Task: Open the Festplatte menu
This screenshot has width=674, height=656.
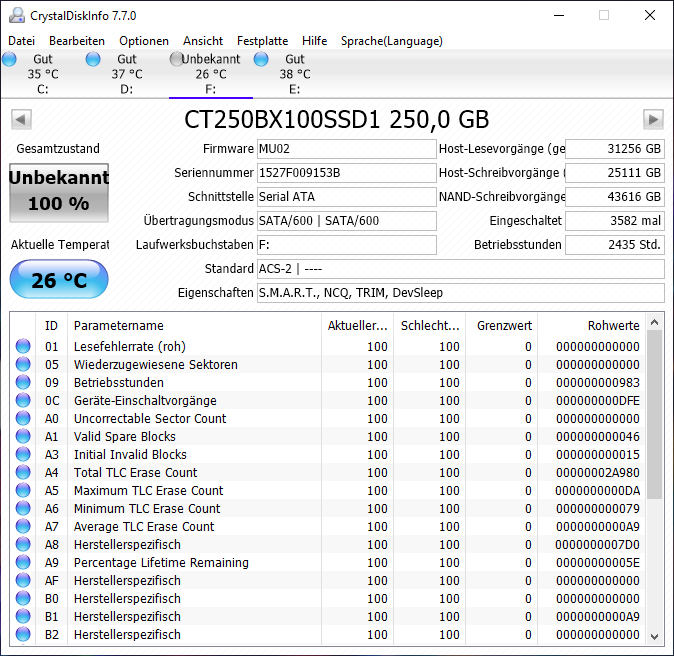Action: 262,41
